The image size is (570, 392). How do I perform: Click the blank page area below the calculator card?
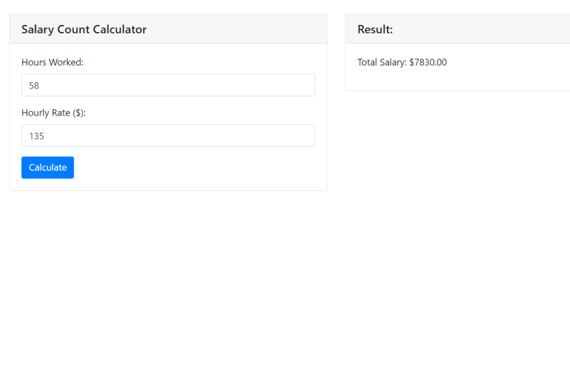click(168, 285)
